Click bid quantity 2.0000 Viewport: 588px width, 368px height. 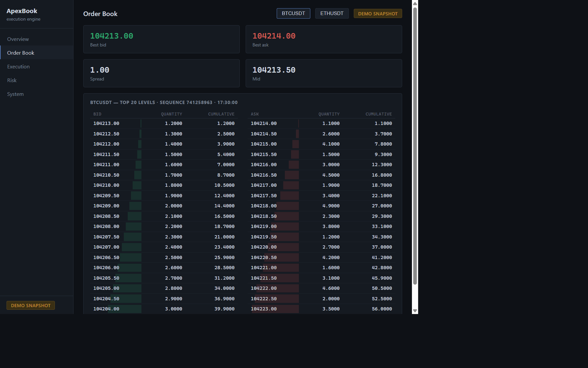pos(173,206)
